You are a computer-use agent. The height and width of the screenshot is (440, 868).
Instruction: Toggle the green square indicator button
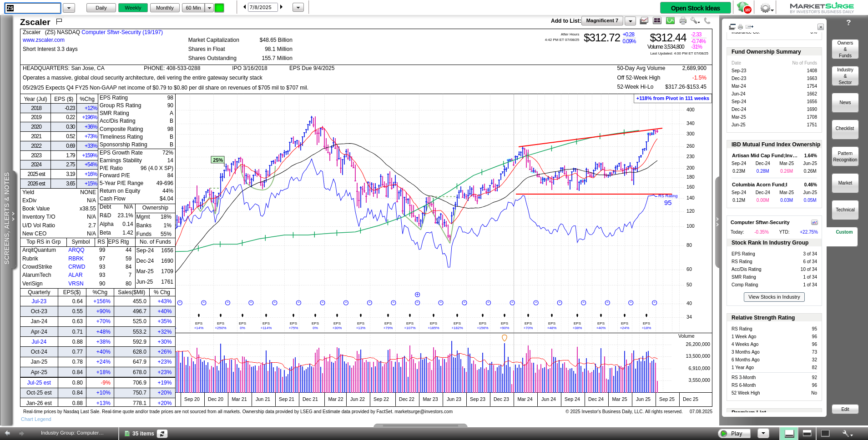[219, 8]
